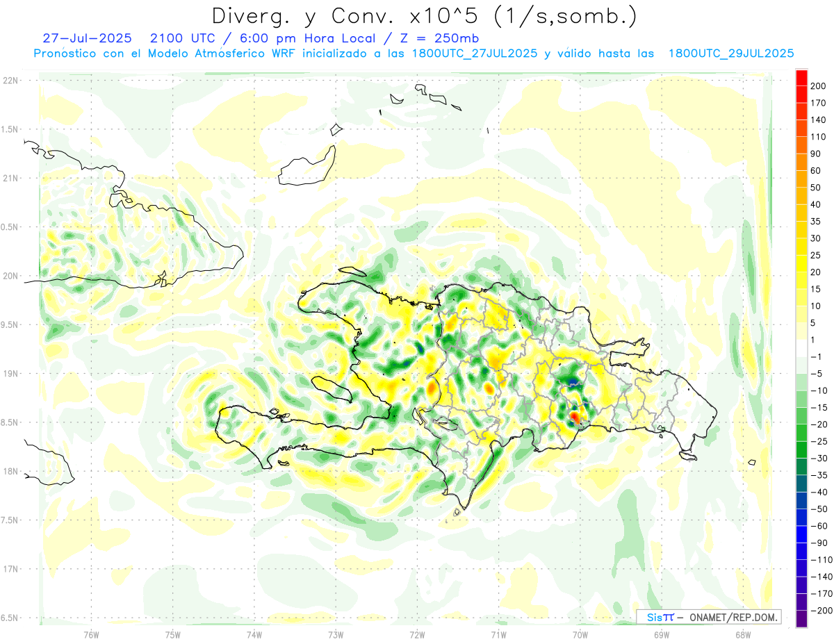
Task: Click the positive '15' colorbar label
Action: pyautogui.click(x=815, y=289)
